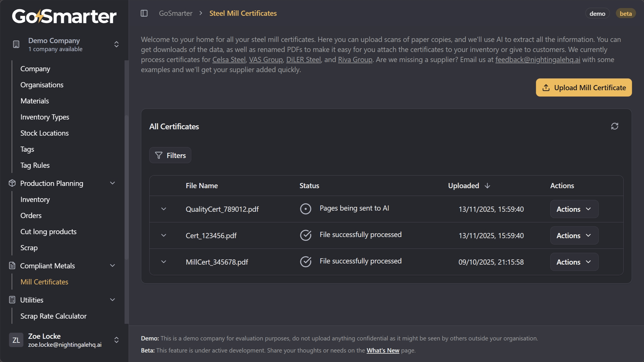Click the Compliant Metals document icon

point(12,265)
